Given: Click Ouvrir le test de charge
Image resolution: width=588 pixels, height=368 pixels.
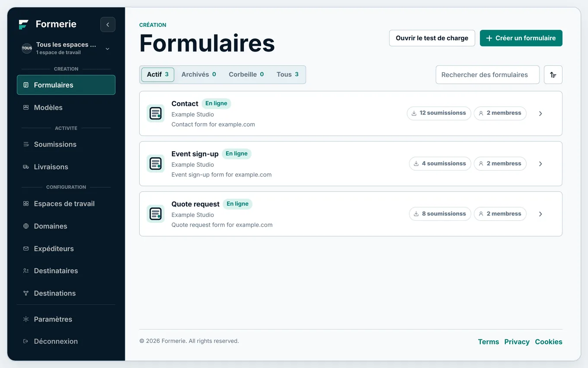Looking at the screenshot, I should (x=432, y=38).
